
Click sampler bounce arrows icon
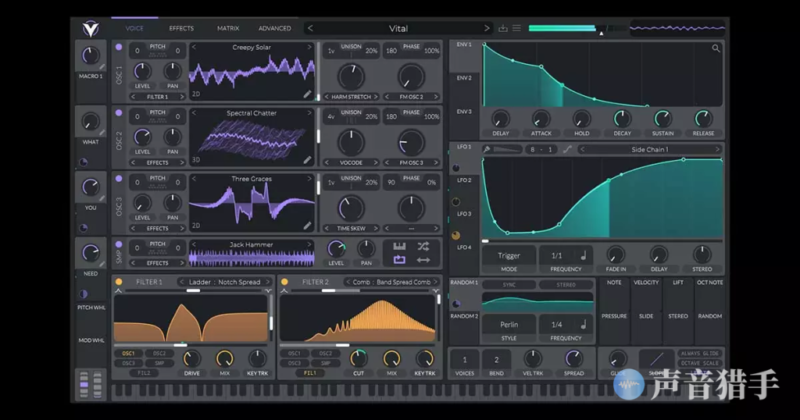point(423,260)
